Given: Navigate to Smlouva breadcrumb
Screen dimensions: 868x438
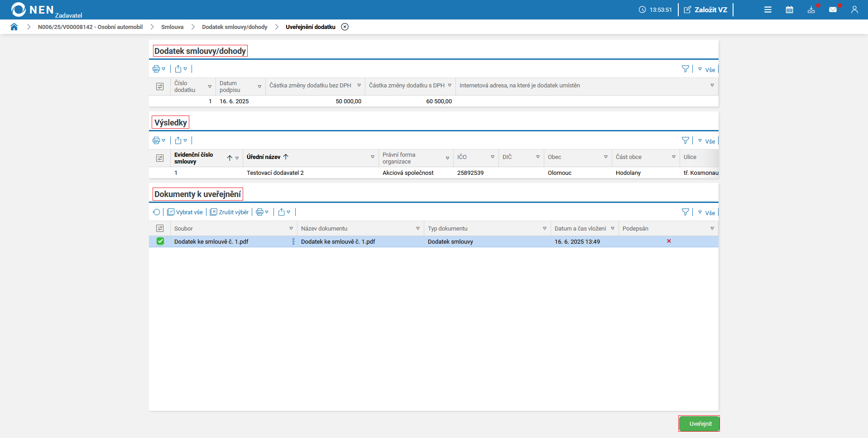Looking at the screenshot, I should [172, 27].
